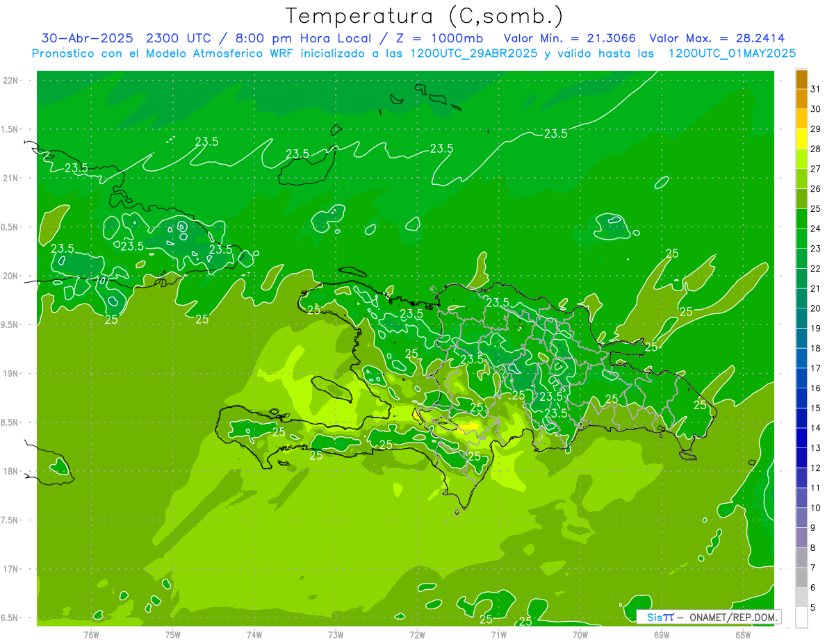The width and height of the screenshot is (834, 644).
Task: Click the '19N' latitude label
Action: click(11, 374)
